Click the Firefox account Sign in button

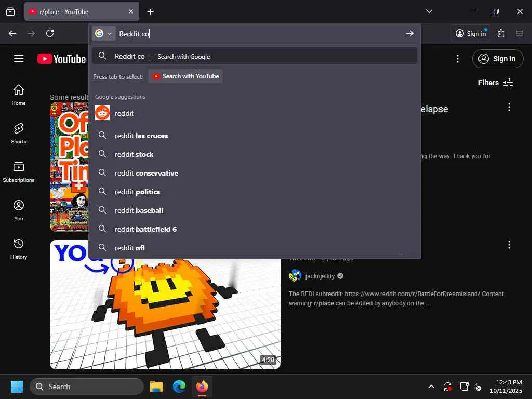pos(471,33)
